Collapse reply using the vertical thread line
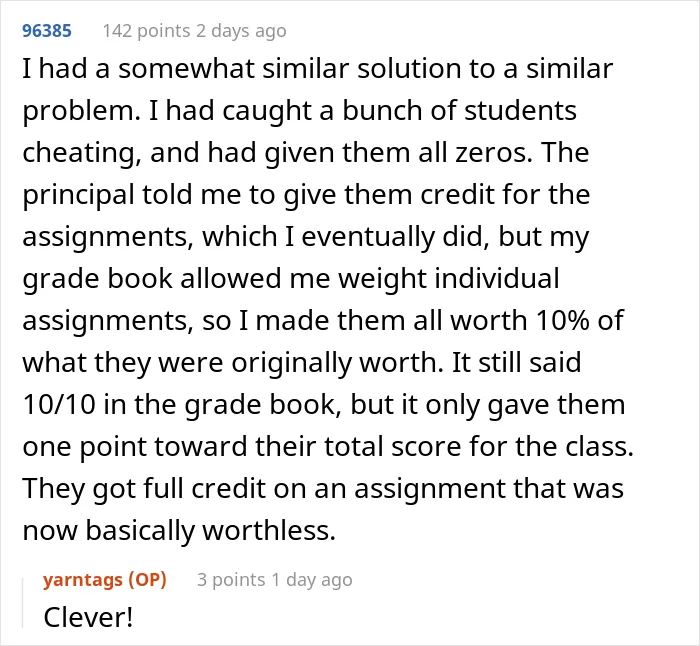This screenshot has width=700, height=646. coord(23,603)
